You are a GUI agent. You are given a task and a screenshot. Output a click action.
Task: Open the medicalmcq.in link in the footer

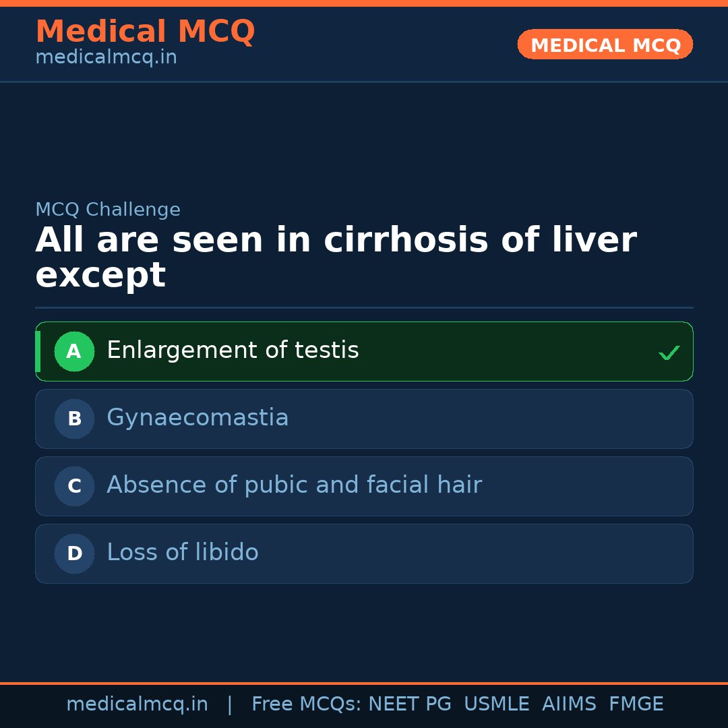(137, 704)
